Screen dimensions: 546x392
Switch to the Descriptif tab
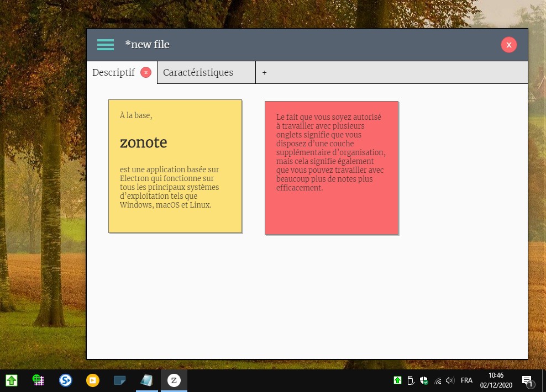pyautogui.click(x=113, y=72)
